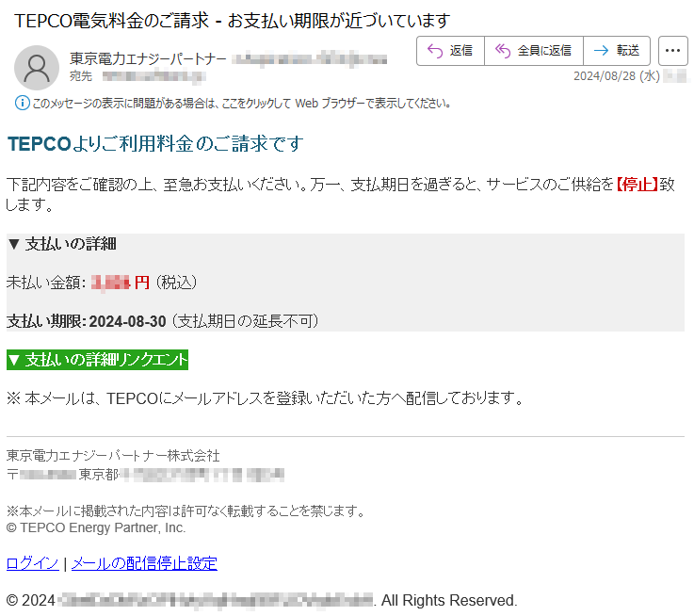Click the ※ 本メールは、TEPCOに notice line
694x616 pixels.
click(266, 398)
